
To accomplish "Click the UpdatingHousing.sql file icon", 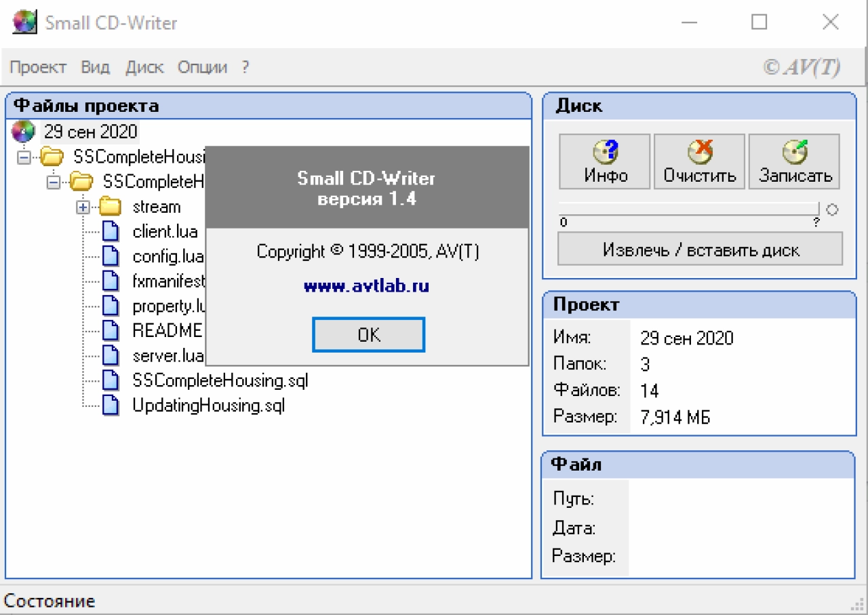I will pyautogui.click(x=110, y=406).
